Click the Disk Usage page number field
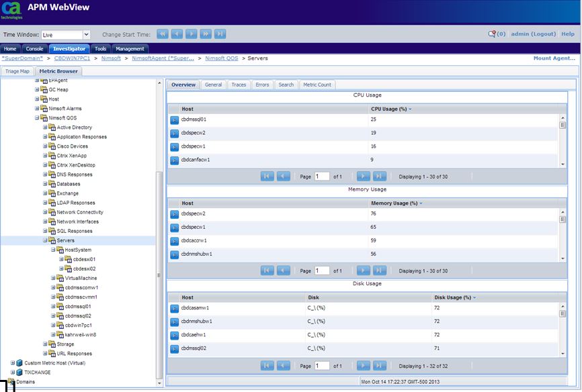This screenshot has width=582, height=392. click(322, 366)
